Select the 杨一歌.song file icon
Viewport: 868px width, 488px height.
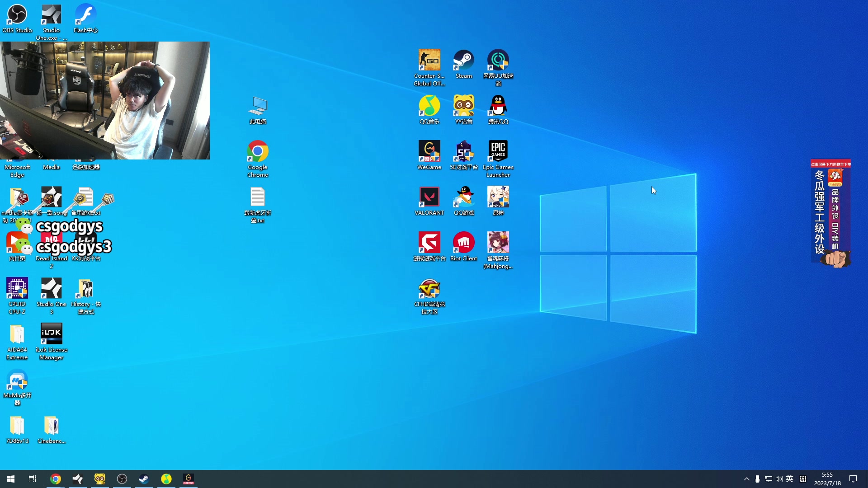click(x=52, y=201)
